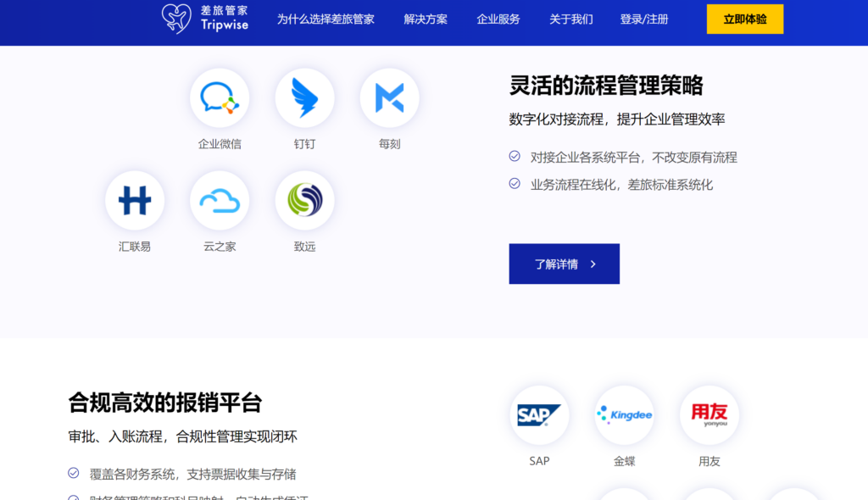Viewport: 868px width, 500px height.
Task: Open the 汇联易 H logo icon
Action: tap(135, 201)
